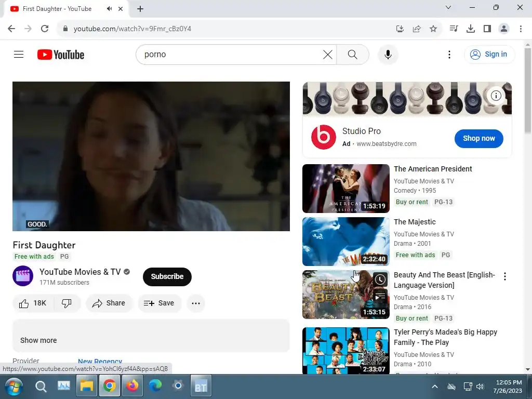Click the New Regency provider link
Image resolution: width=532 pixels, height=399 pixels.
pos(100,361)
